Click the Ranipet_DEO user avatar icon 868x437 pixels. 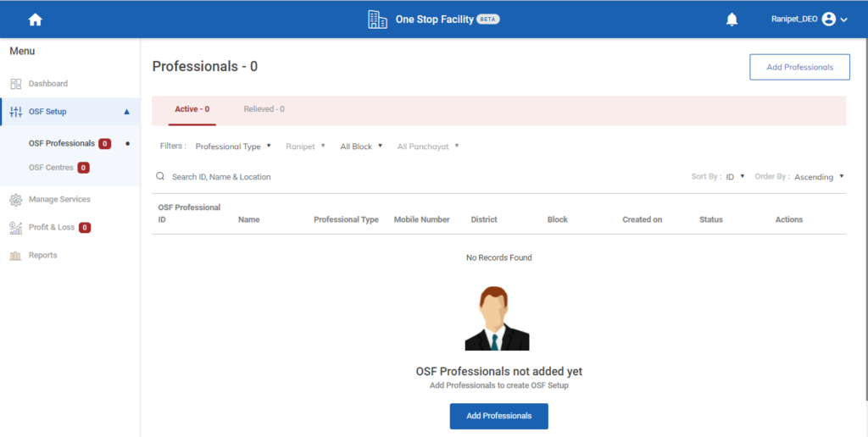point(828,19)
